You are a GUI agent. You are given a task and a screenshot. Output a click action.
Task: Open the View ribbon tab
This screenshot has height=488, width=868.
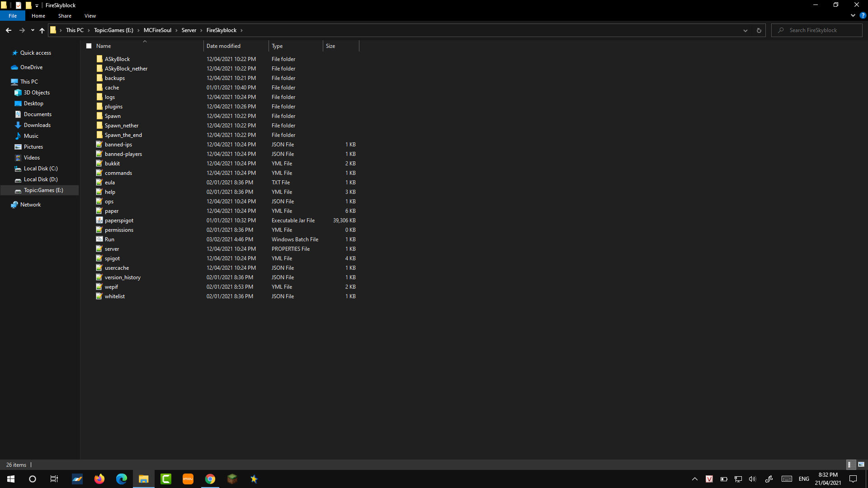[90, 16]
